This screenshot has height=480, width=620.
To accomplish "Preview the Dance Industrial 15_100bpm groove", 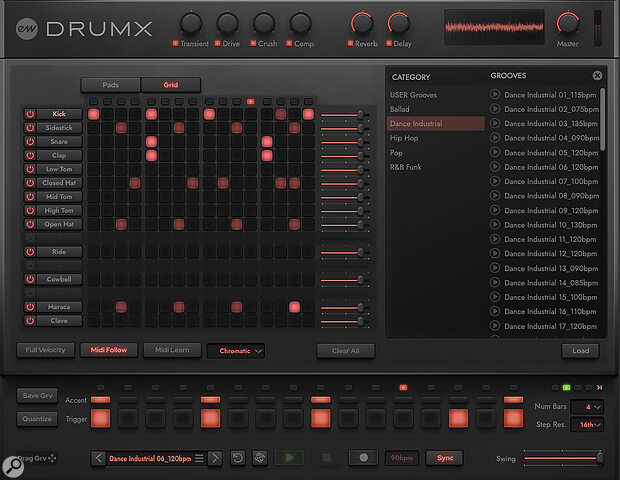I will tap(495, 297).
